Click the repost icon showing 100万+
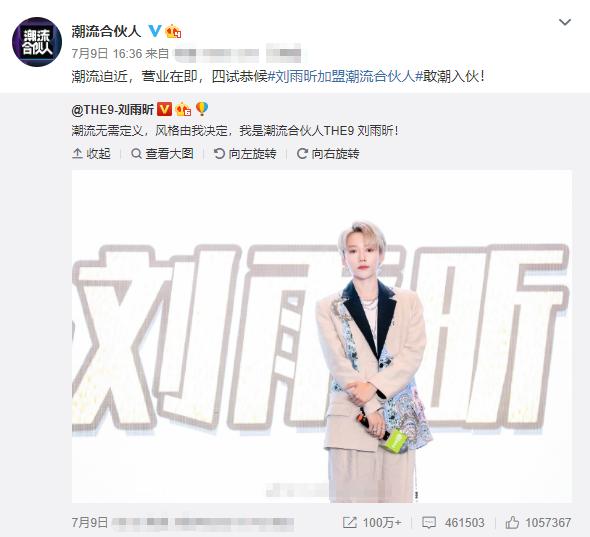The width and height of the screenshot is (590, 537). pos(372,522)
